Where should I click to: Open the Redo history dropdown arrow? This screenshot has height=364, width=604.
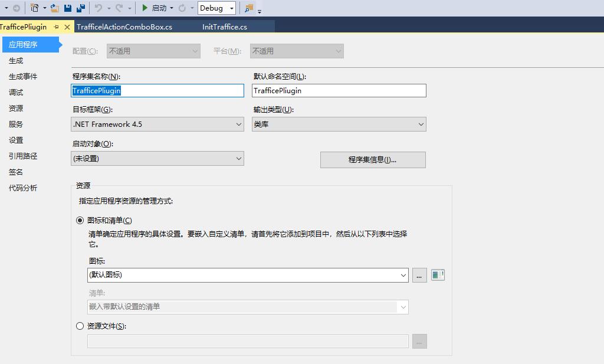click(129, 8)
